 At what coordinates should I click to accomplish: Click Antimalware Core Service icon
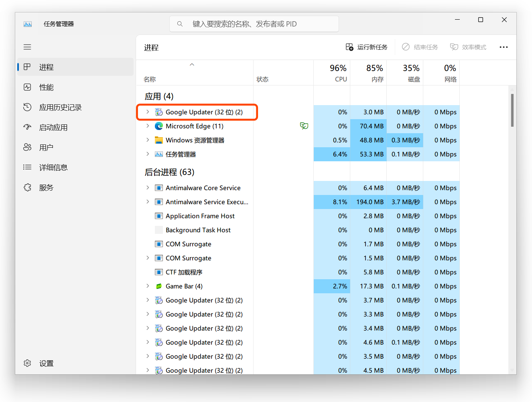pos(159,188)
